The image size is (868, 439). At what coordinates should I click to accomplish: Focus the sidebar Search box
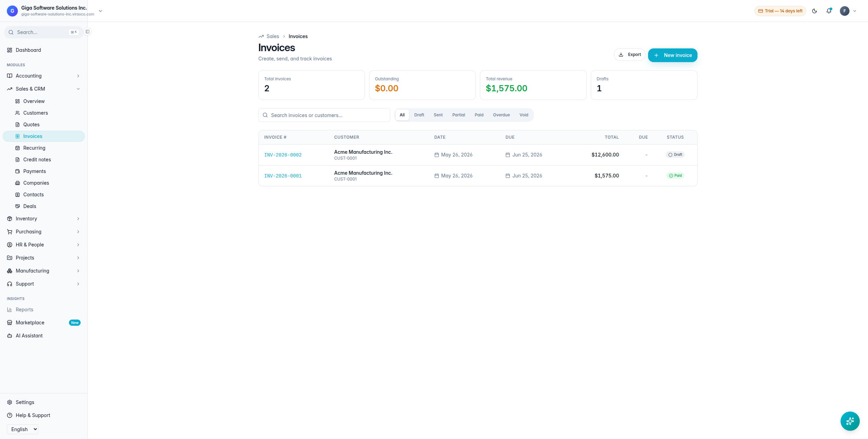pyautogui.click(x=43, y=32)
